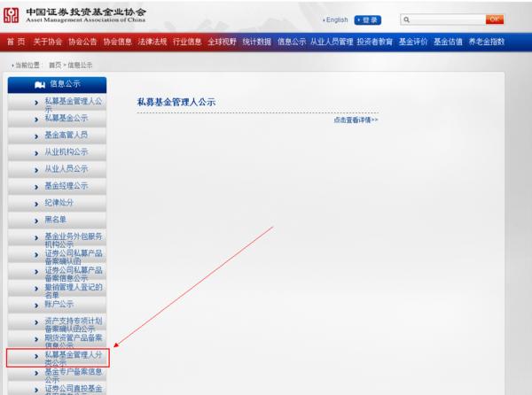Open the 从业人员管理 navigation menu
Screen dimensions: 532x395
332,42
